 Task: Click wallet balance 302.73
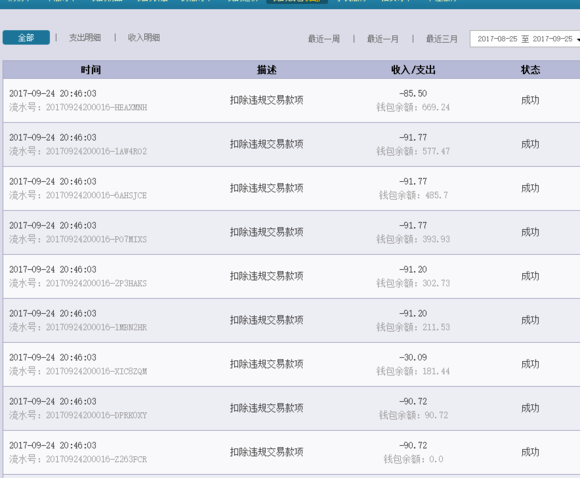pyautogui.click(x=436, y=283)
